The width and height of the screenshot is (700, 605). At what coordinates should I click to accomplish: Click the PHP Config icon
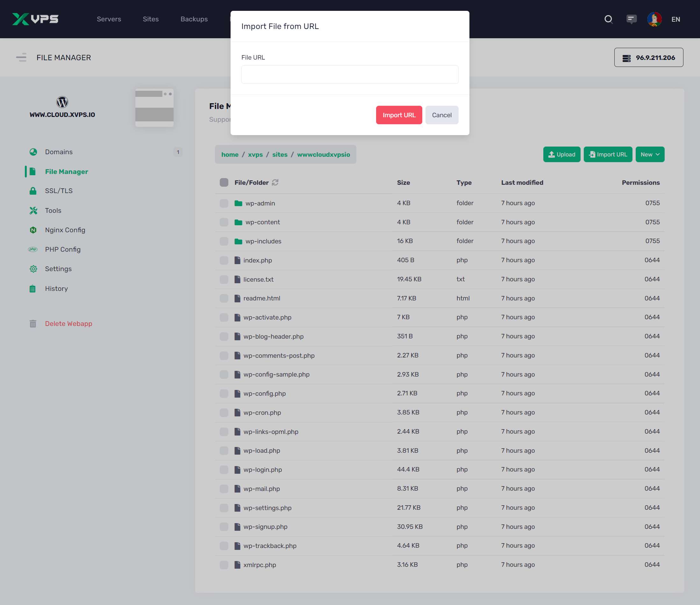click(33, 249)
